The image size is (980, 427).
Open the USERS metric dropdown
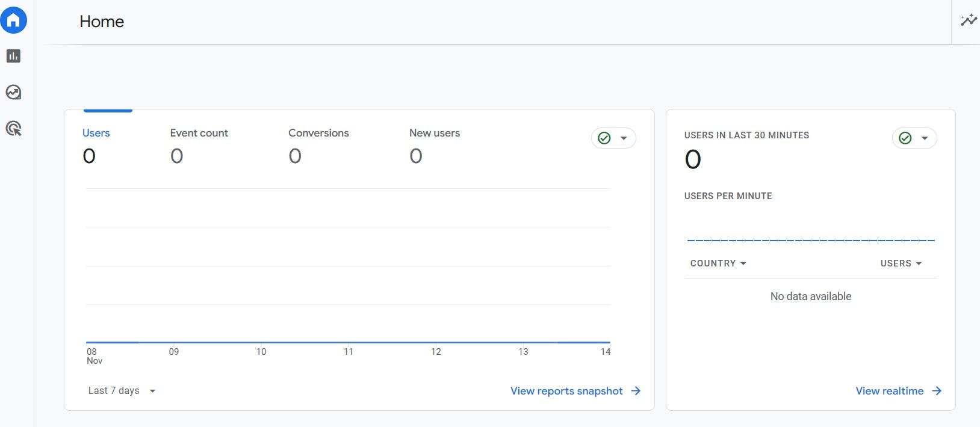(901, 263)
